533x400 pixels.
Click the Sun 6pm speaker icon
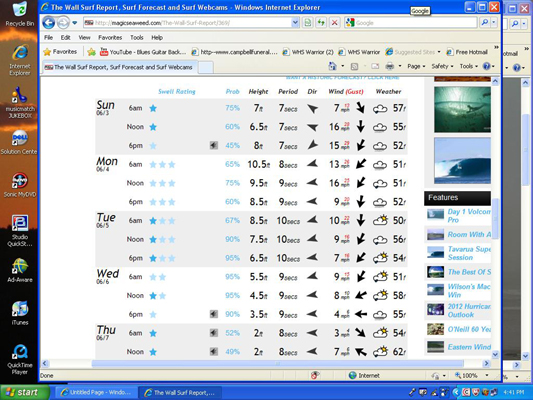click(213, 145)
